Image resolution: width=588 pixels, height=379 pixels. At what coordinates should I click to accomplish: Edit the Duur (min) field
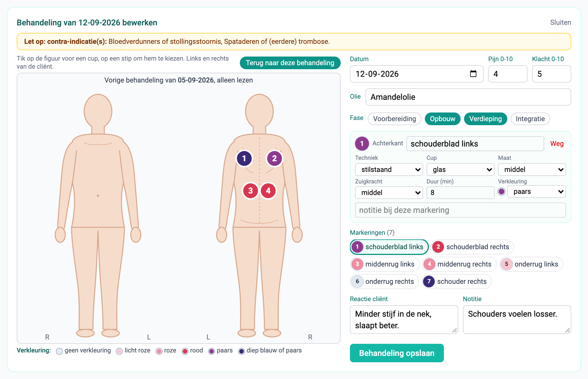tap(460, 193)
